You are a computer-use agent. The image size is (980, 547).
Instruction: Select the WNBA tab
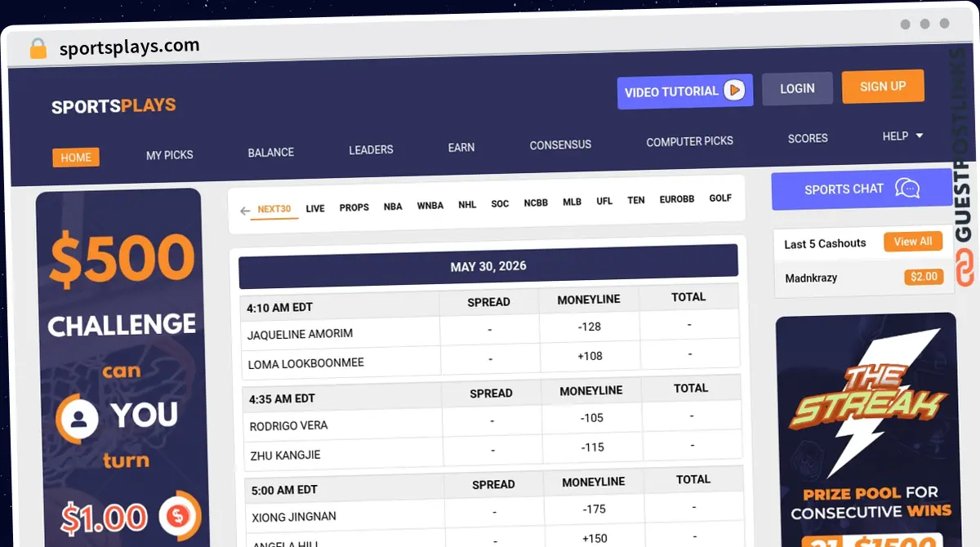pyautogui.click(x=430, y=206)
